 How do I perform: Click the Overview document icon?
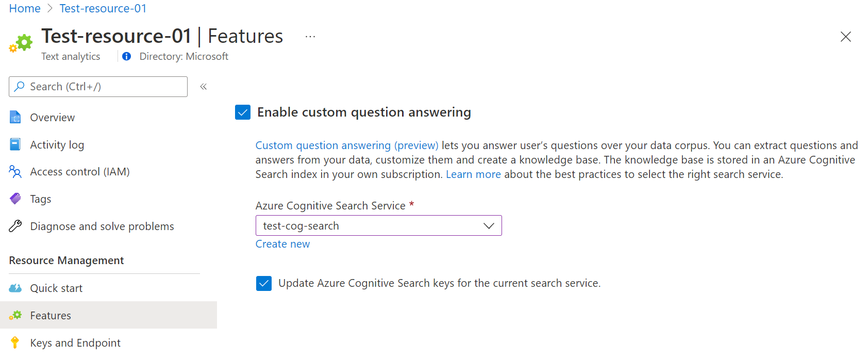[x=15, y=118]
